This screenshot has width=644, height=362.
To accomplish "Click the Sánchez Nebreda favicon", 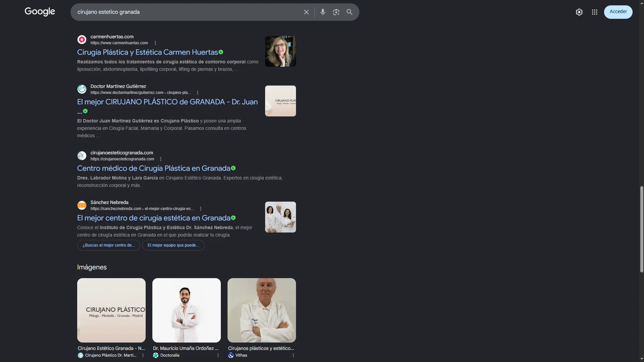I will pyautogui.click(x=82, y=205).
